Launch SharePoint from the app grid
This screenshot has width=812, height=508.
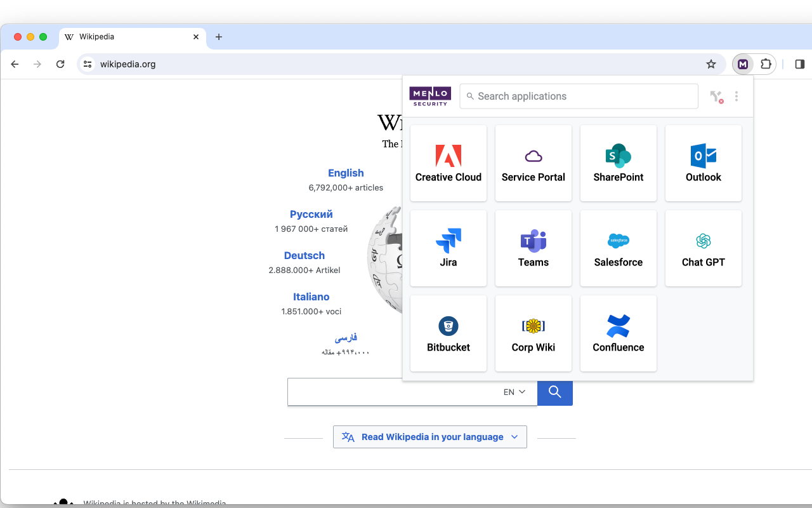(x=618, y=163)
